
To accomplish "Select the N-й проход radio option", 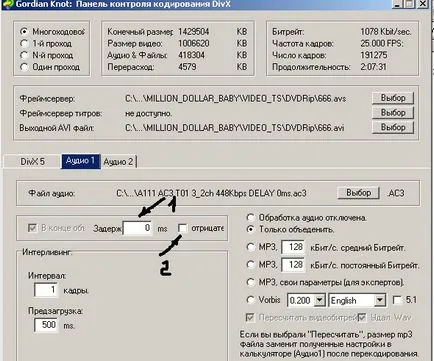I will [24, 55].
